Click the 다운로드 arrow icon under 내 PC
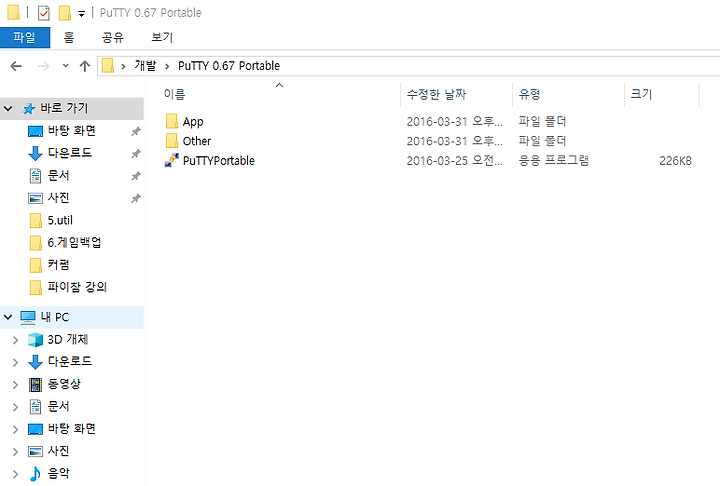The width and height of the screenshot is (720, 486). (x=35, y=362)
